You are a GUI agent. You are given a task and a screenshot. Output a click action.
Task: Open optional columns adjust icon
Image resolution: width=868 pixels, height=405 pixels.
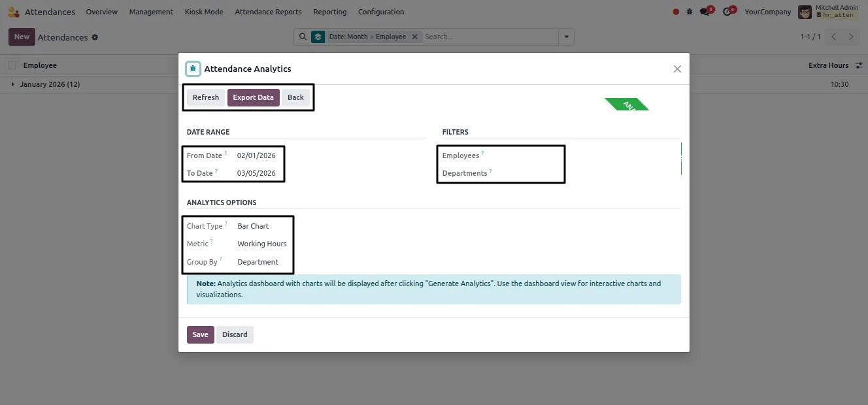point(859,65)
